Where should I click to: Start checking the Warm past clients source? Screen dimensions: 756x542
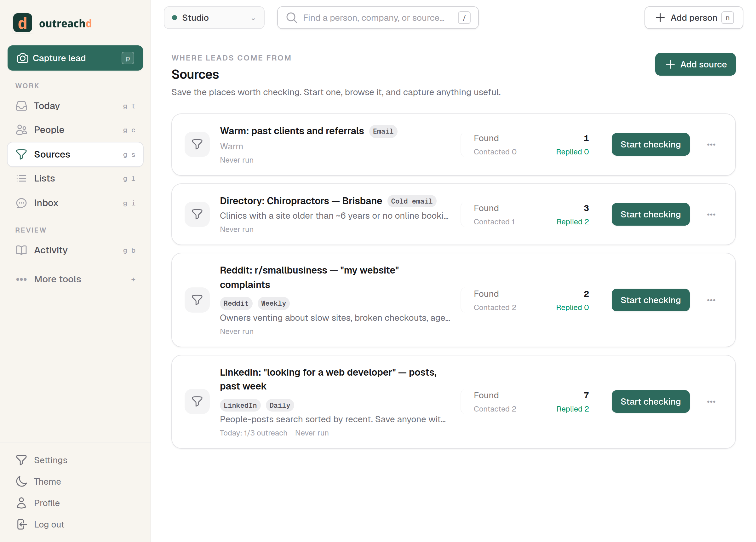click(650, 144)
